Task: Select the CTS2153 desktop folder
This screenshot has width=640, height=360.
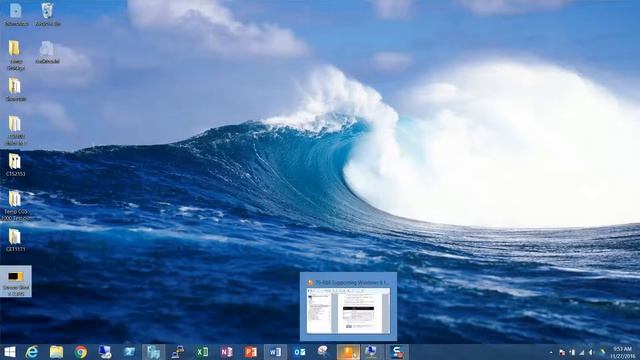Action: click(x=16, y=165)
